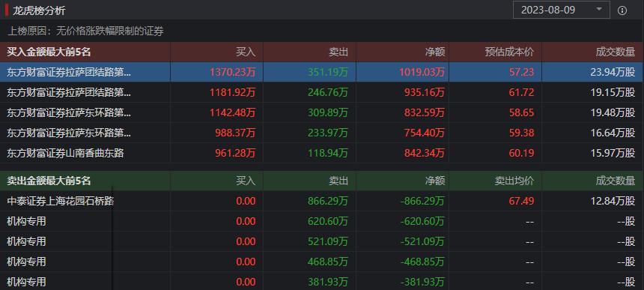Screen dimensions: 644x290
Task: Click estimated cost price 60.19
Action: tap(522, 153)
